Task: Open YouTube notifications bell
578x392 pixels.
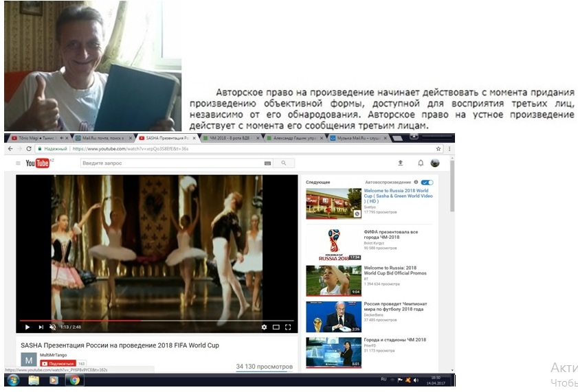Action: (421, 163)
